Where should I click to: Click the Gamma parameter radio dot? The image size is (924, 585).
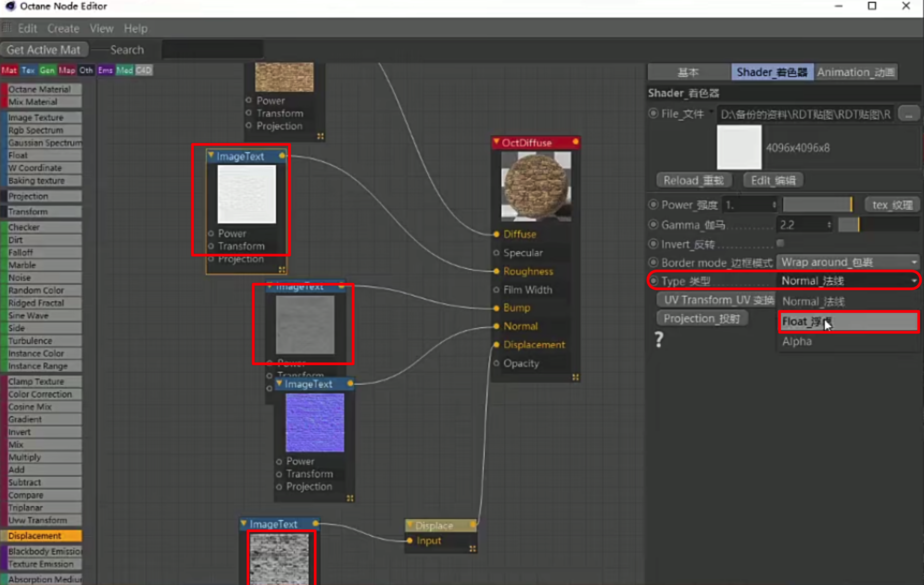pos(653,225)
